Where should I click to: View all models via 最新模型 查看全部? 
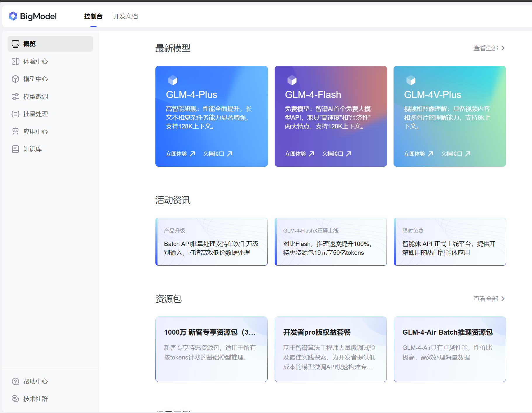pos(489,48)
